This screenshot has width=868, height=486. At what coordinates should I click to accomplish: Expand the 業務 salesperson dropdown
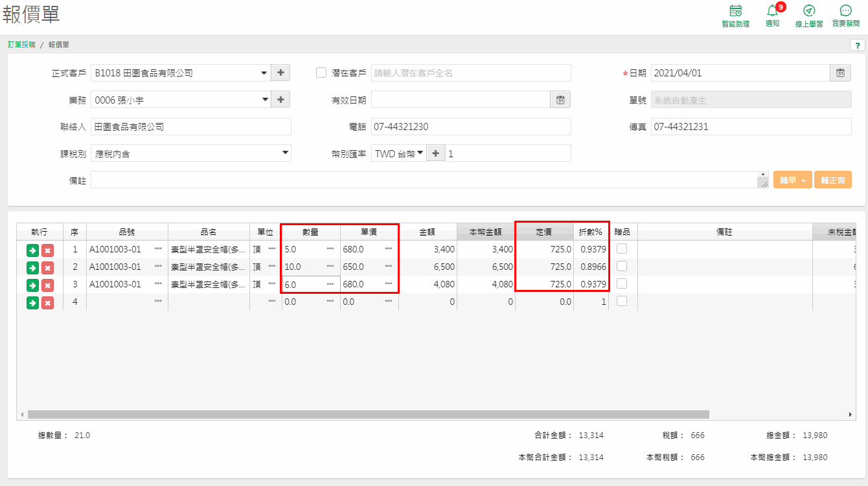click(x=264, y=100)
